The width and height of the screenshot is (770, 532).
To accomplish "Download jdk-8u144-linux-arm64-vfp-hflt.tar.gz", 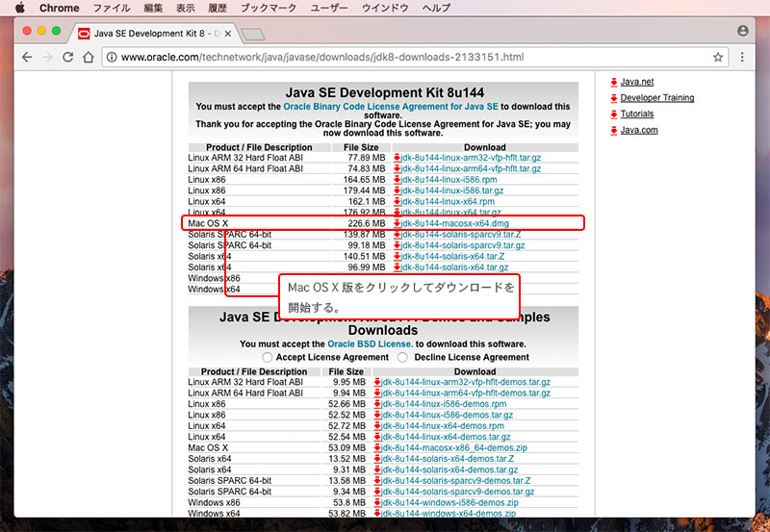I will click(471, 168).
